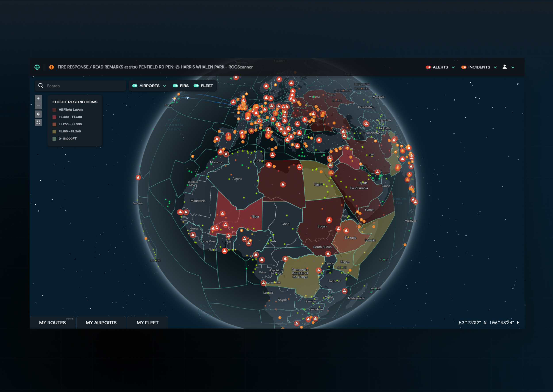Open the user profile icon
The height and width of the screenshot is (392, 553).
pos(505,67)
